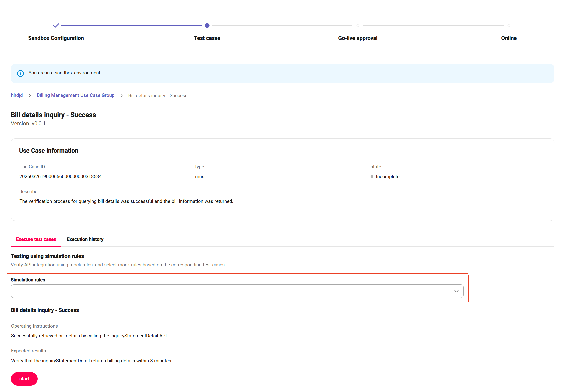The height and width of the screenshot is (392, 566).
Task: Click the first breadcrumb chevron after hhdjd
Action: pos(30,96)
